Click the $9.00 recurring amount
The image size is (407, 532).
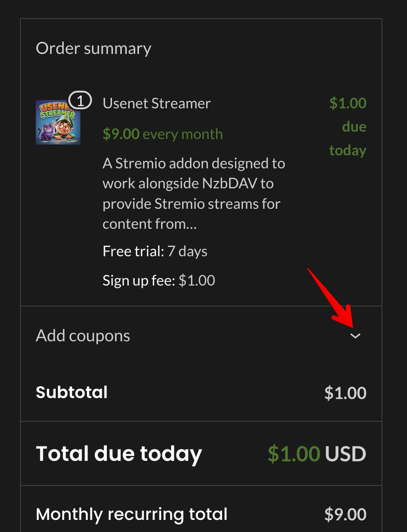pyautogui.click(x=345, y=514)
